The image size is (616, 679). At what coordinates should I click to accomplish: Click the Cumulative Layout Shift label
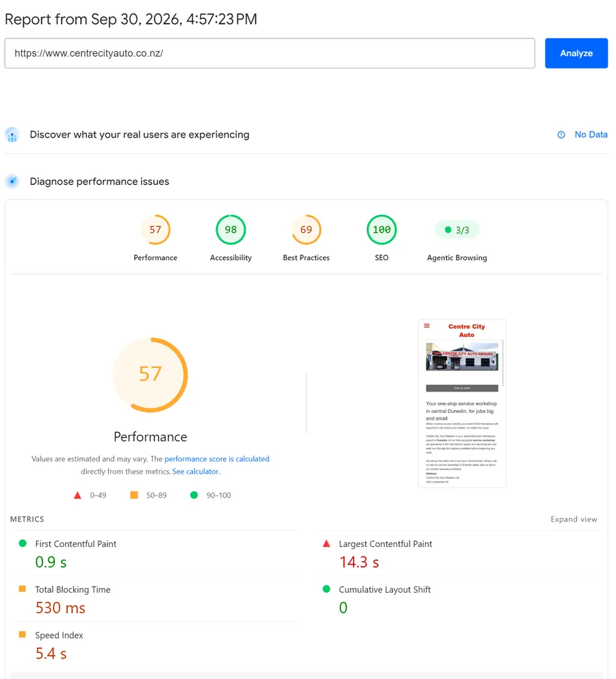[x=385, y=589]
